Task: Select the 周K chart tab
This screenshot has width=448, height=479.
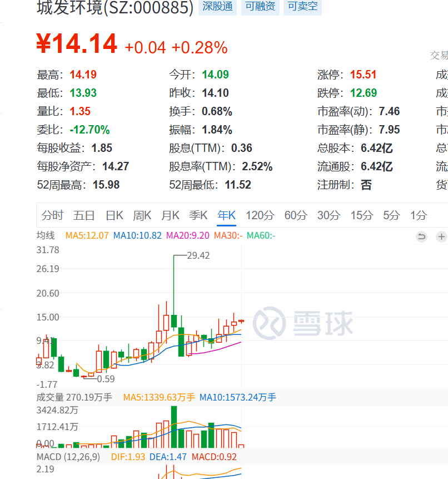Action: tap(142, 215)
